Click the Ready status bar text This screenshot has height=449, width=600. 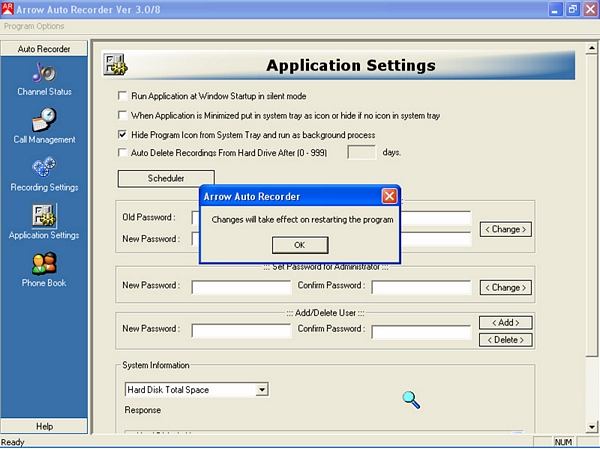[13, 442]
